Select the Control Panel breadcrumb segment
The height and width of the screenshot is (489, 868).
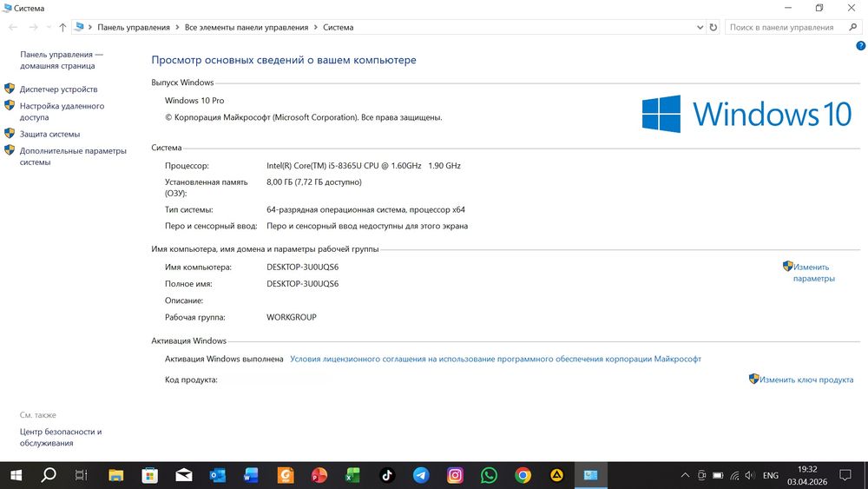coord(134,27)
